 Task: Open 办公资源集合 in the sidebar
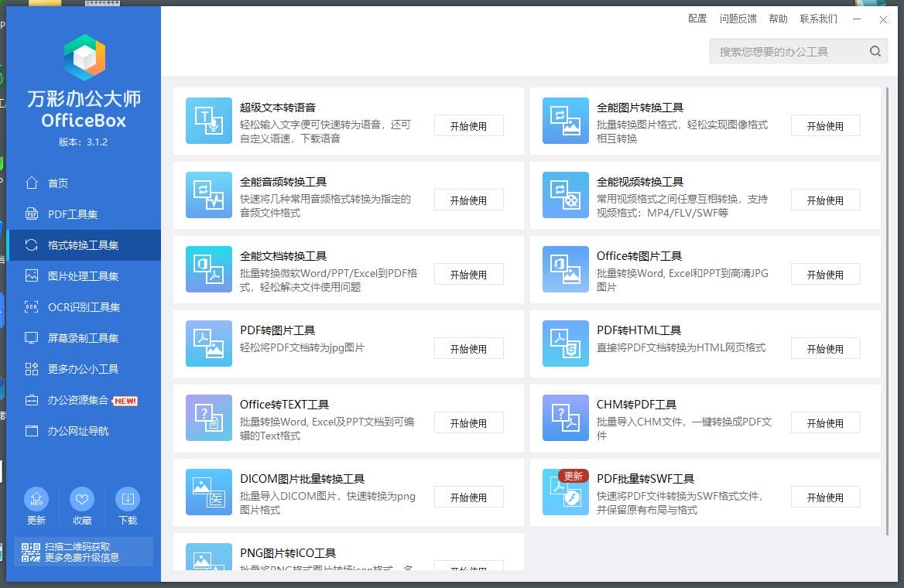pos(77,400)
